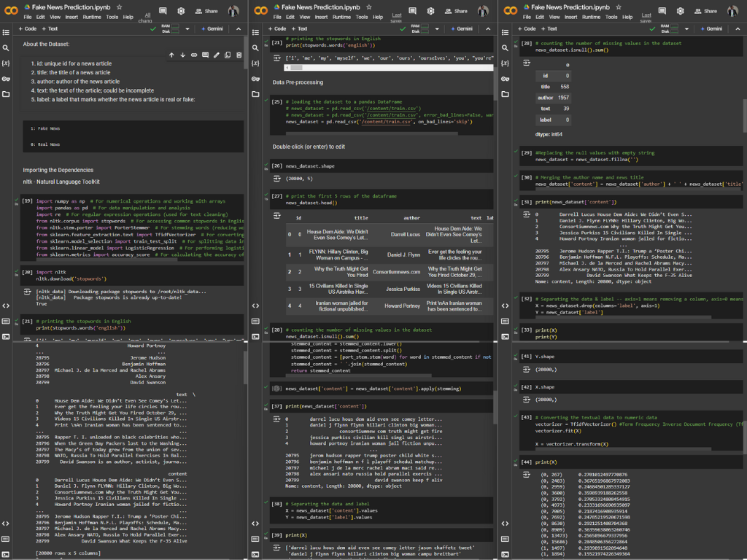Collapse header chevron in left notebook
The height and width of the screenshot is (560, 747).
tap(239, 29)
